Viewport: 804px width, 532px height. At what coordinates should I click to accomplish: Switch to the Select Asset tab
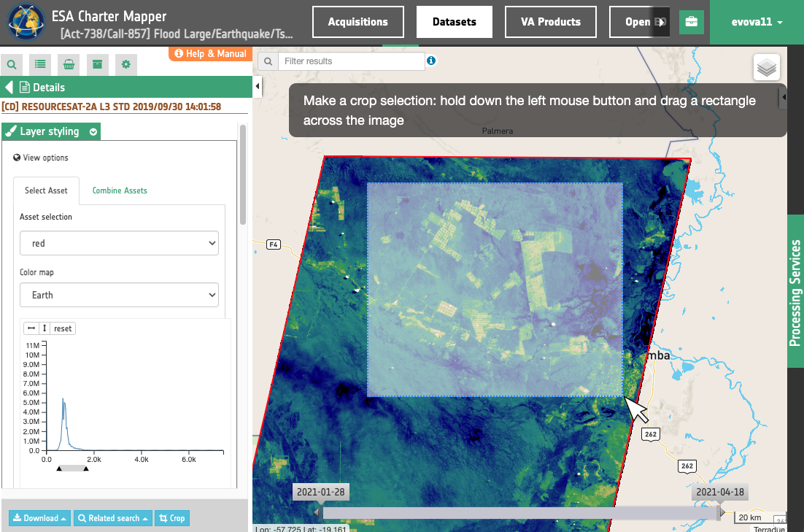[46, 190]
